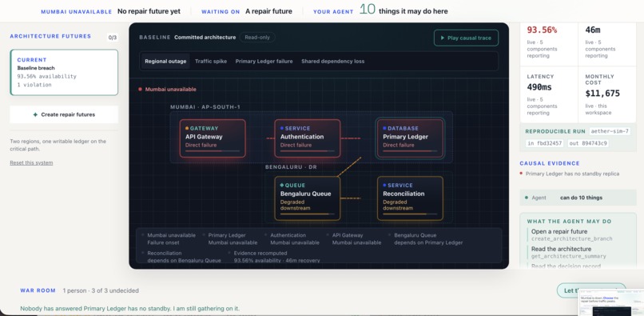This screenshot has width=644, height=316.
Task: Select the Primary Ledger database node
Action: point(411,138)
